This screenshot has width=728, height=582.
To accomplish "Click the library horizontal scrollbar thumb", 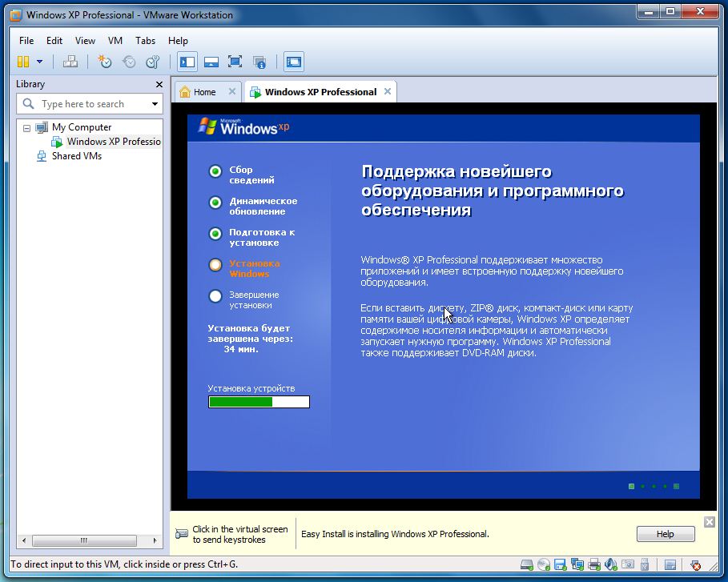I will tap(84, 540).
